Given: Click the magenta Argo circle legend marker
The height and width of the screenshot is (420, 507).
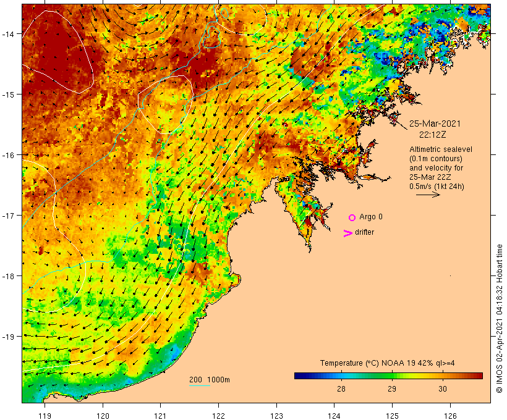Looking at the screenshot, I should [352, 217].
